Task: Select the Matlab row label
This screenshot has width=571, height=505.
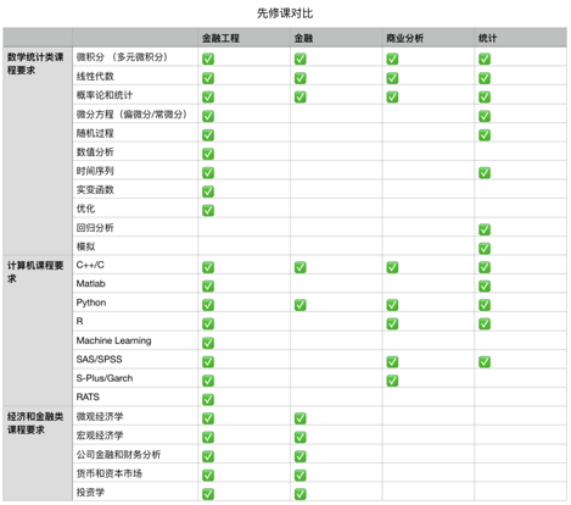Action: tap(91, 284)
